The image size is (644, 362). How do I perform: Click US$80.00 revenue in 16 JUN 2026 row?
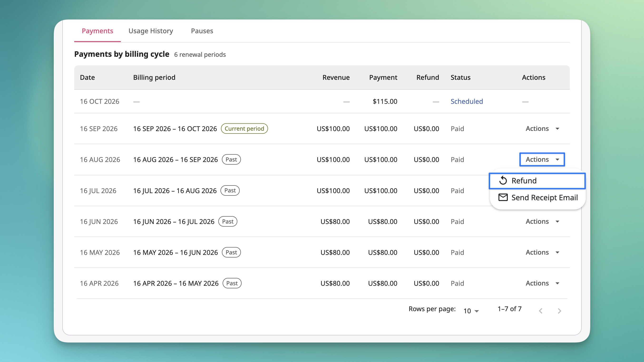(x=335, y=221)
